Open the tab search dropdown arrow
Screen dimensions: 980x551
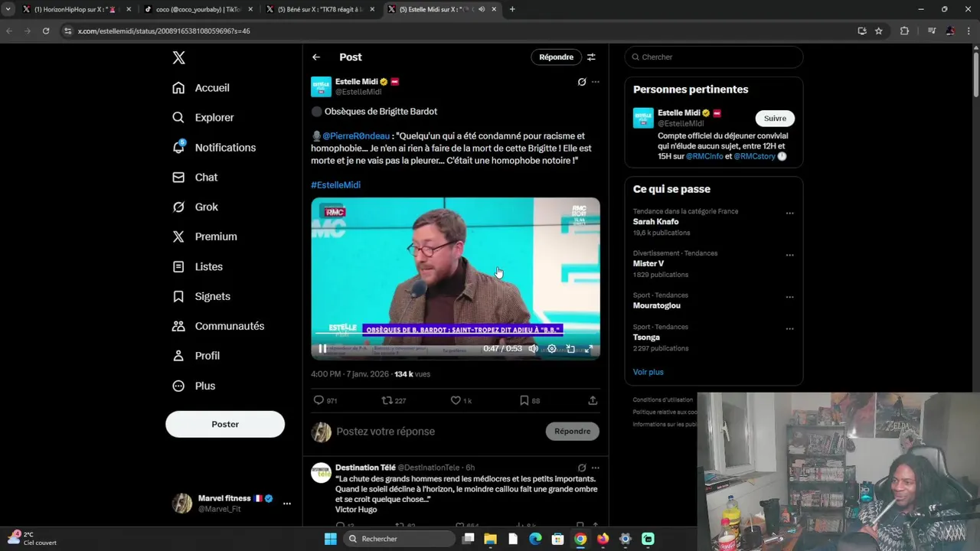click(x=8, y=9)
